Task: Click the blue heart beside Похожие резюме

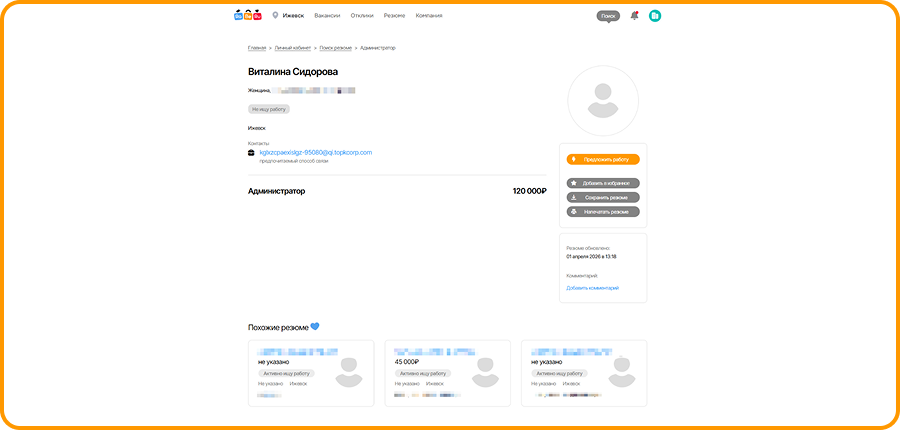Action: [x=315, y=327]
